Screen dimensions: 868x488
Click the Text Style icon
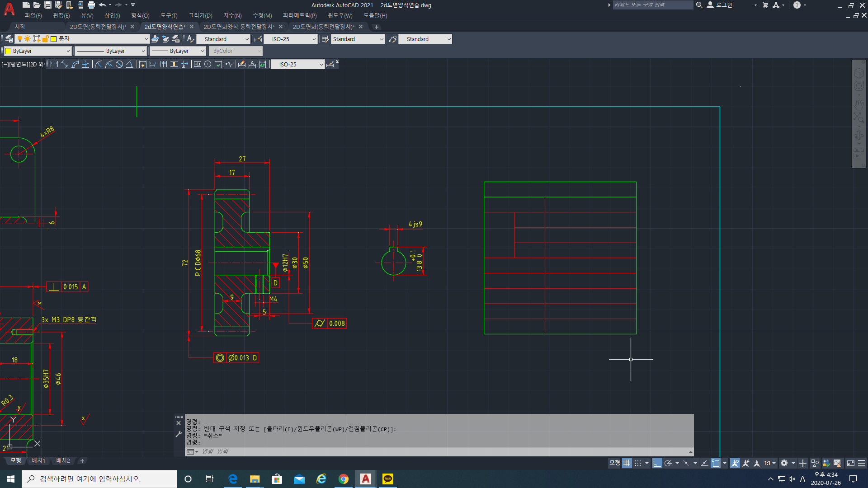[x=190, y=39]
